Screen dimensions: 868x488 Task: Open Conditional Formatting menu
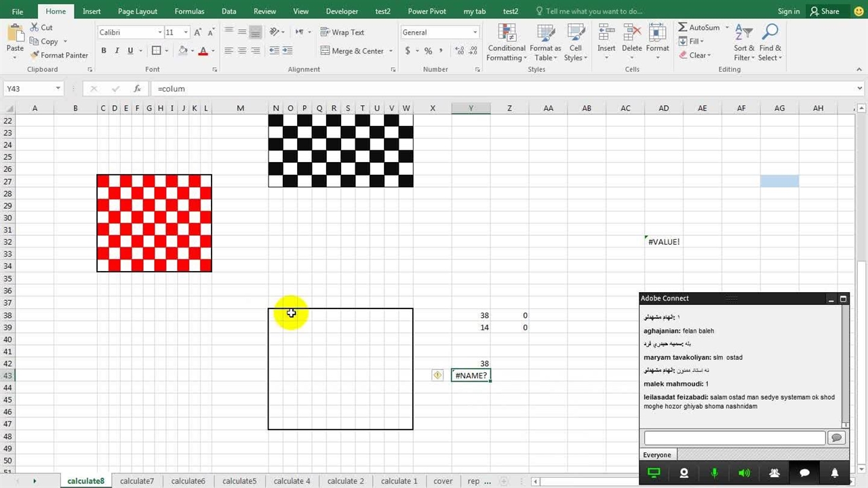[x=506, y=43]
